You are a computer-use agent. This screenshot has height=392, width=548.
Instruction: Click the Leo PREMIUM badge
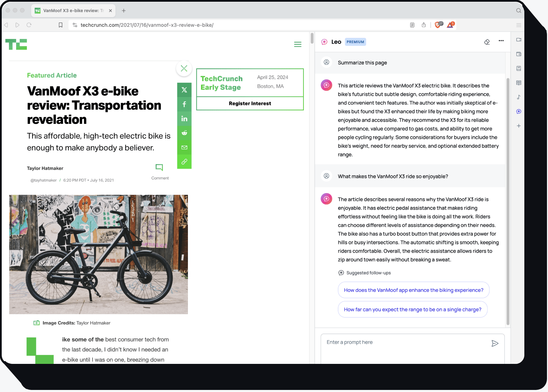click(x=355, y=42)
